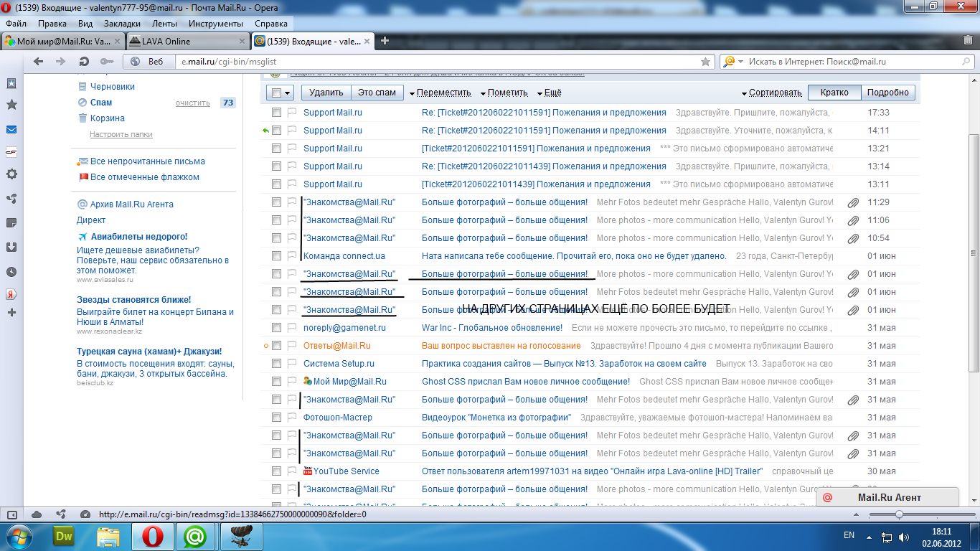Open the password wand key icon
Image resolution: width=980 pixels, height=551 pixels.
point(107,62)
